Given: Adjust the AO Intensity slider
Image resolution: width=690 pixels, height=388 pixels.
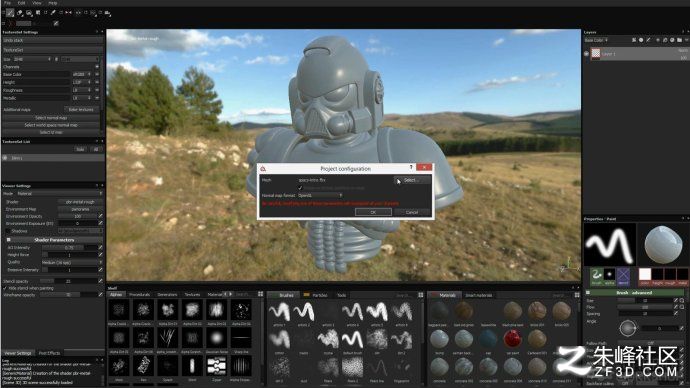Looking at the screenshot, I should coord(70,248).
